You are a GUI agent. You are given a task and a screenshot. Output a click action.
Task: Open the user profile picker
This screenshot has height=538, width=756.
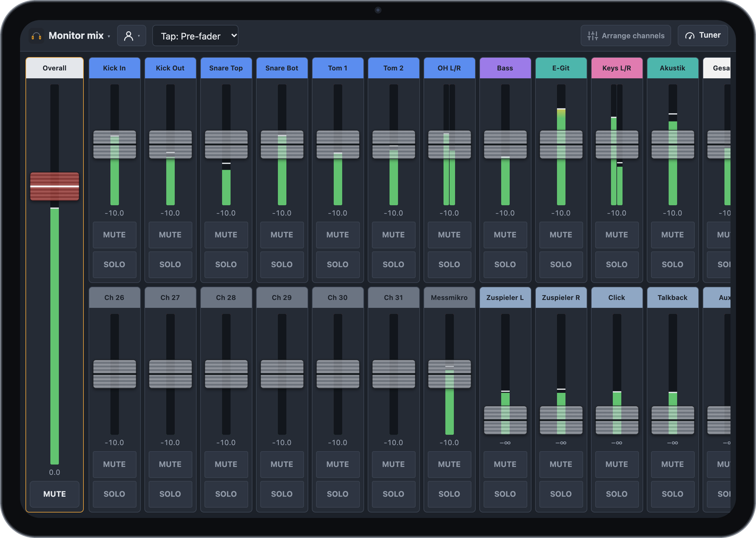132,36
